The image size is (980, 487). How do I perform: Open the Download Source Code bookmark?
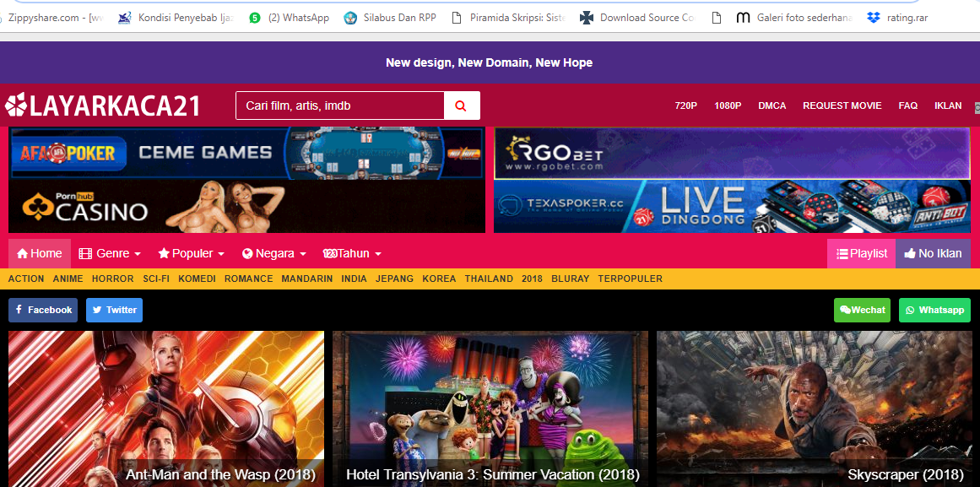[x=637, y=18]
